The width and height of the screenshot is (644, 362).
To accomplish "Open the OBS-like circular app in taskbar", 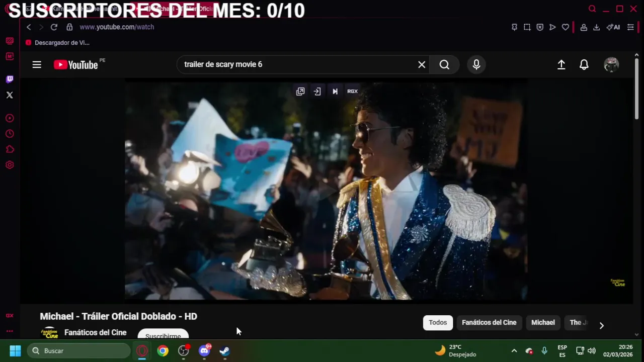I will [184, 351].
